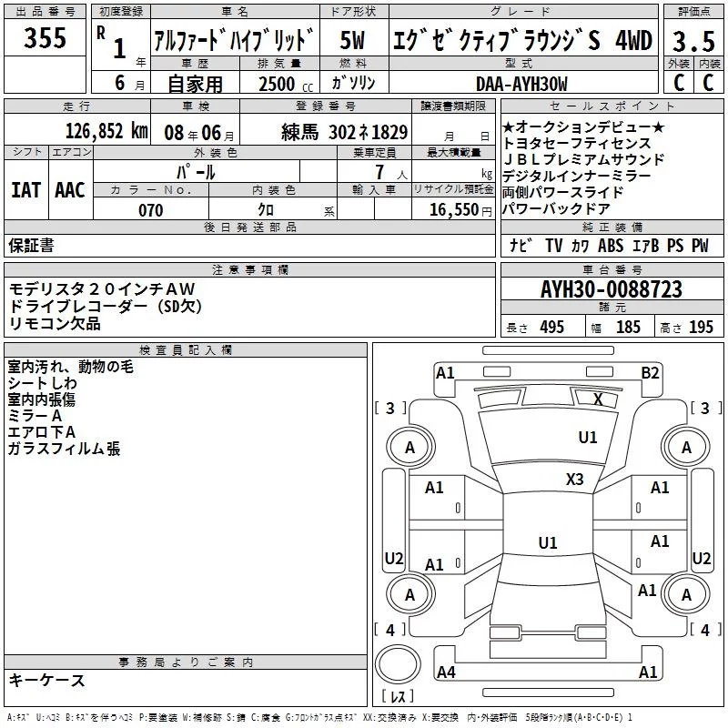Select X3 mark on car diagram
Viewport: 728px width, 728px height.
574,480
